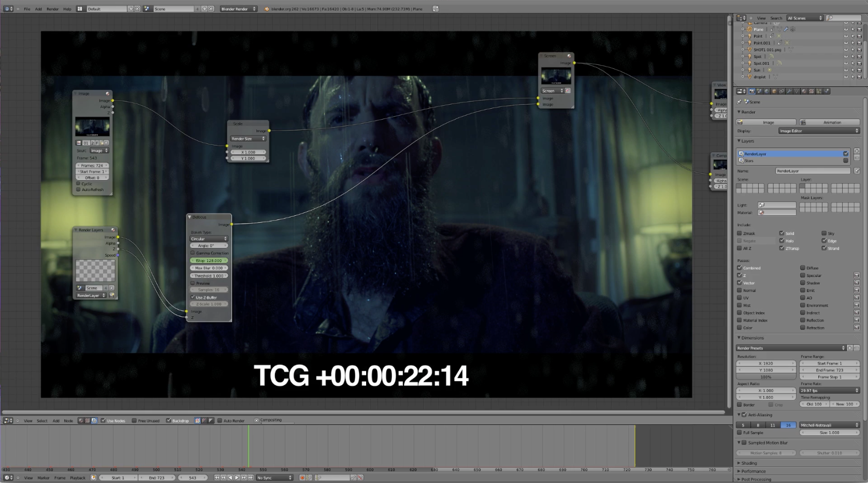Open 29.97 fps frame rate dropdown
The height and width of the screenshot is (483, 868).
[x=829, y=390]
